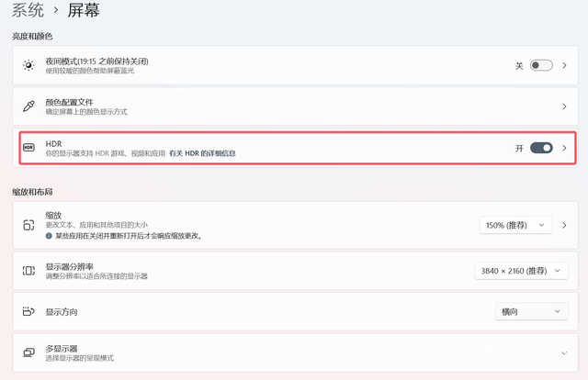Click the 显示方向 row label
Viewport: 588px width, 380px height.
coord(62,312)
